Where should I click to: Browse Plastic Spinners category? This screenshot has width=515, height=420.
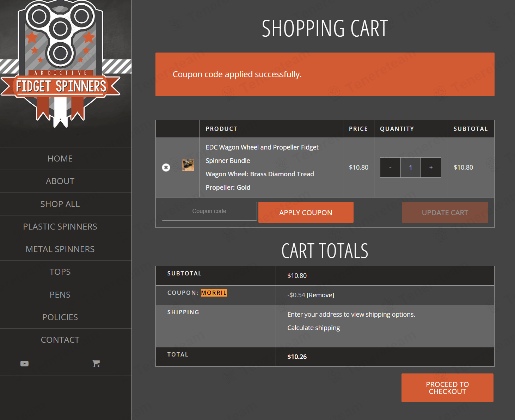(60, 227)
